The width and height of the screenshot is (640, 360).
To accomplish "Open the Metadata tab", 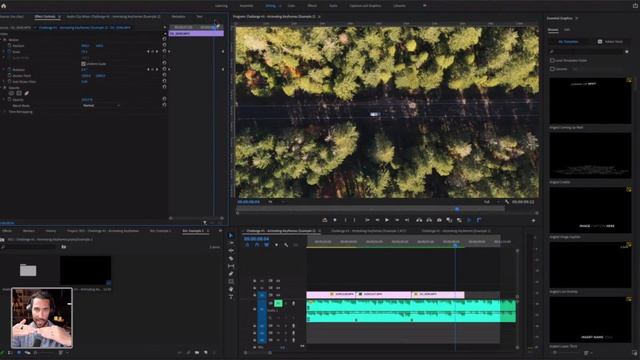I will click(x=178, y=17).
